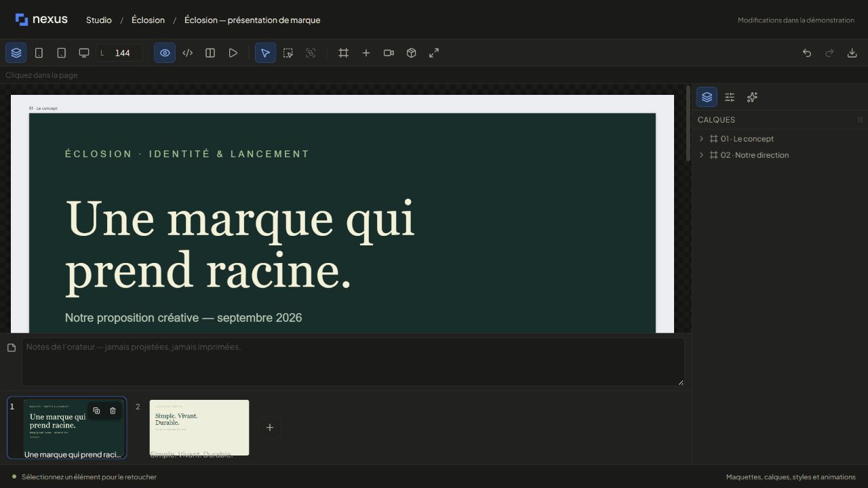
Task: Toggle the eye preview mode
Action: [x=165, y=53]
